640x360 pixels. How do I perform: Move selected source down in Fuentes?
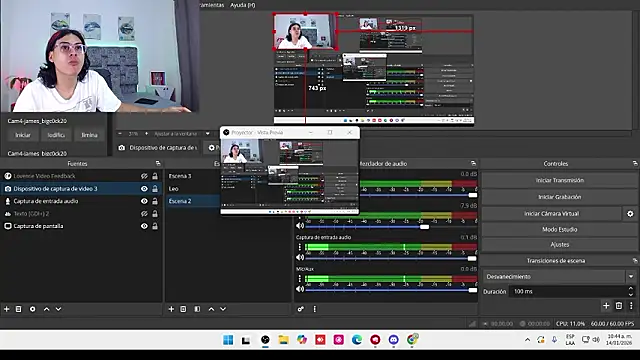[58, 309]
